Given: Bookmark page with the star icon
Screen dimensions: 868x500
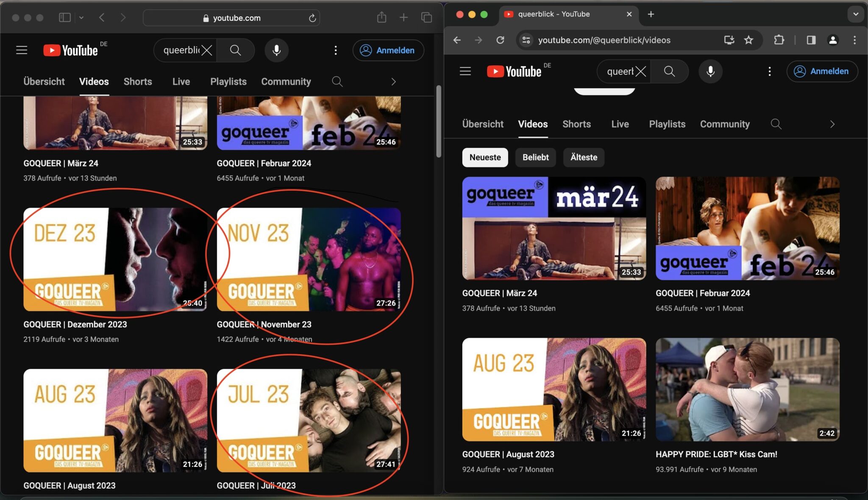Looking at the screenshot, I should 748,40.
